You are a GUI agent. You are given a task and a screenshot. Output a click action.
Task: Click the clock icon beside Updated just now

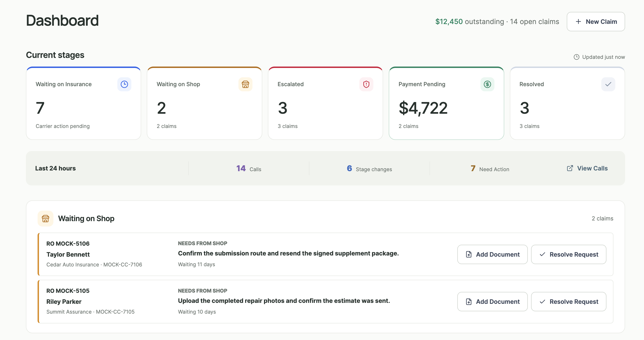[577, 57]
